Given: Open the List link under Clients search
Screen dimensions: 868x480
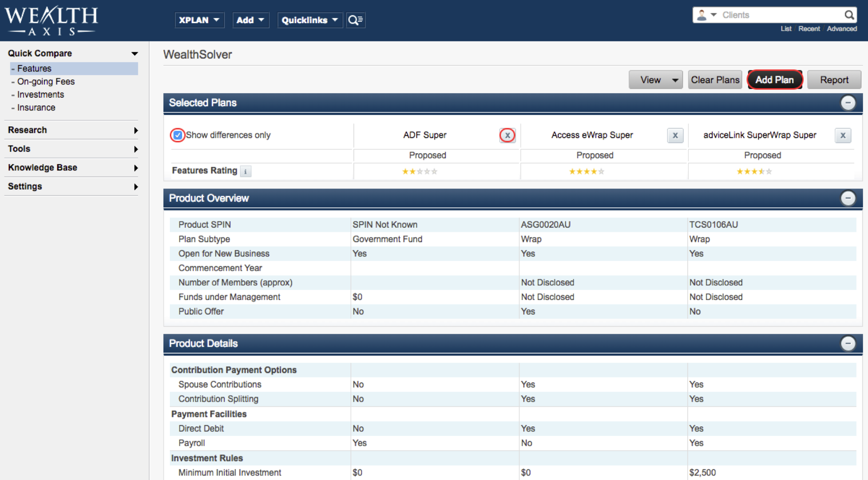Looking at the screenshot, I should [786, 29].
